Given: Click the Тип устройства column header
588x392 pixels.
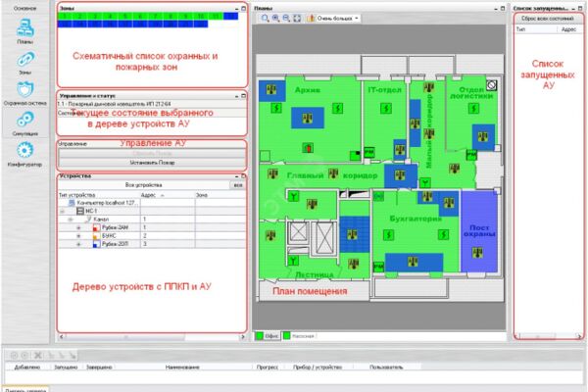Looking at the screenshot, I should point(99,195).
